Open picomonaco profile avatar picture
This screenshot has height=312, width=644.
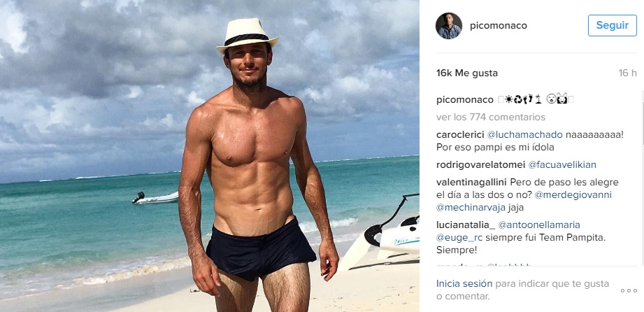[448, 25]
